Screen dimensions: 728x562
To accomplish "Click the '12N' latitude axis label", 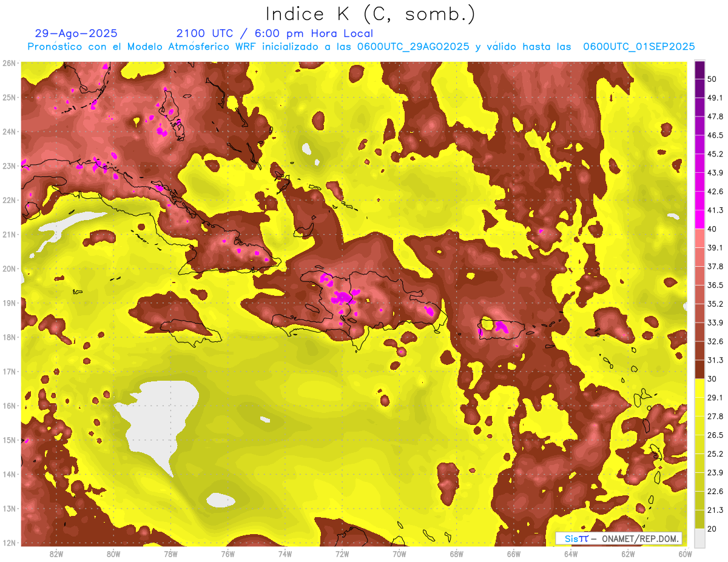I will [x=9, y=543].
